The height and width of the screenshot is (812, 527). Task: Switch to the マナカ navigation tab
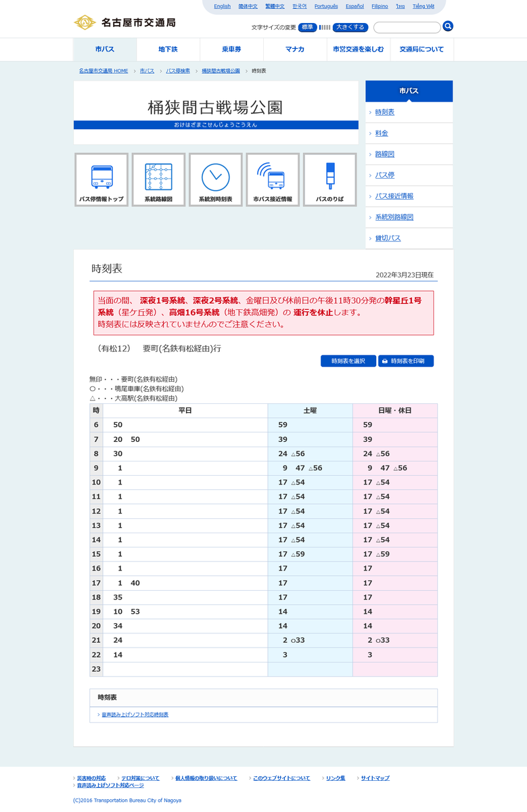294,49
